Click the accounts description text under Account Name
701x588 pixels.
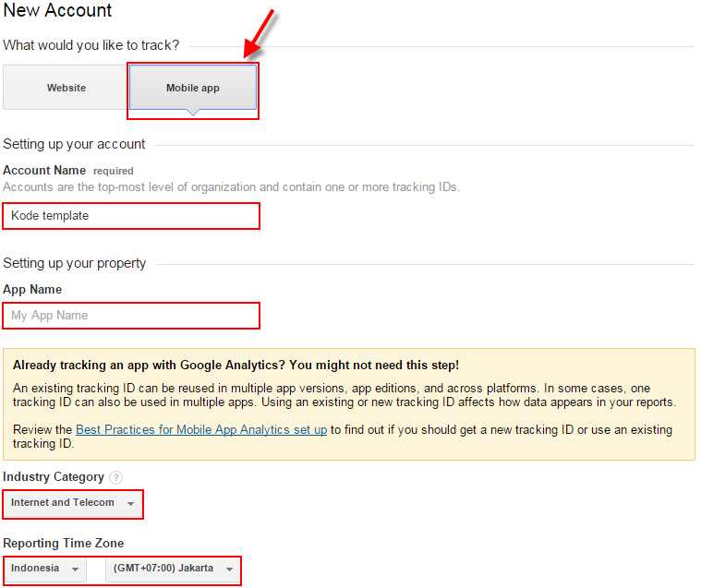231,186
